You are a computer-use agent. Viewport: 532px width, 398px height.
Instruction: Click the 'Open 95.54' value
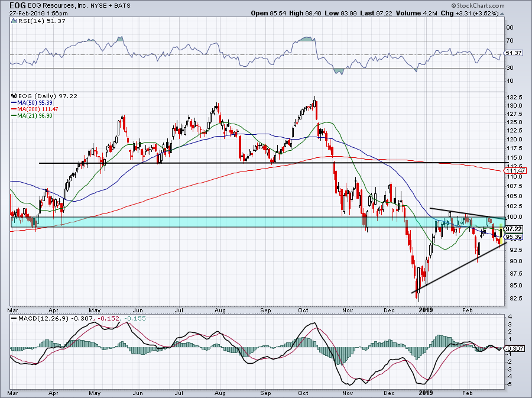(x=268, y=13)
